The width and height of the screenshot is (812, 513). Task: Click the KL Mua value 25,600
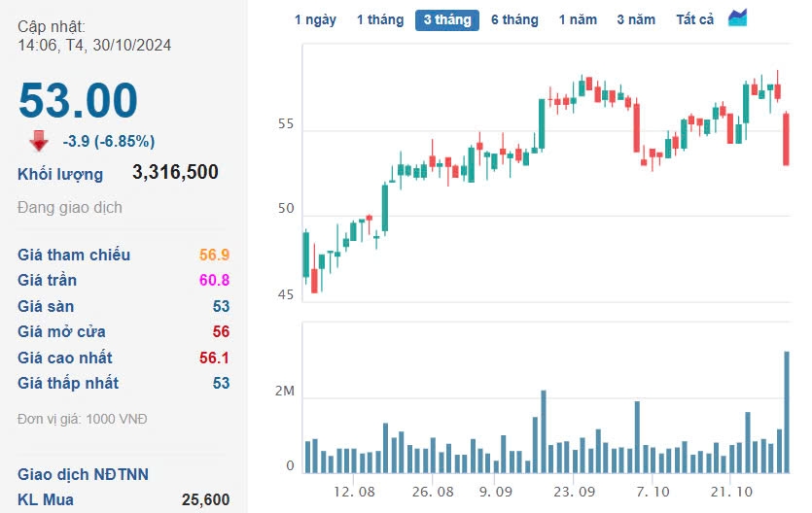(x=205, y=500)
